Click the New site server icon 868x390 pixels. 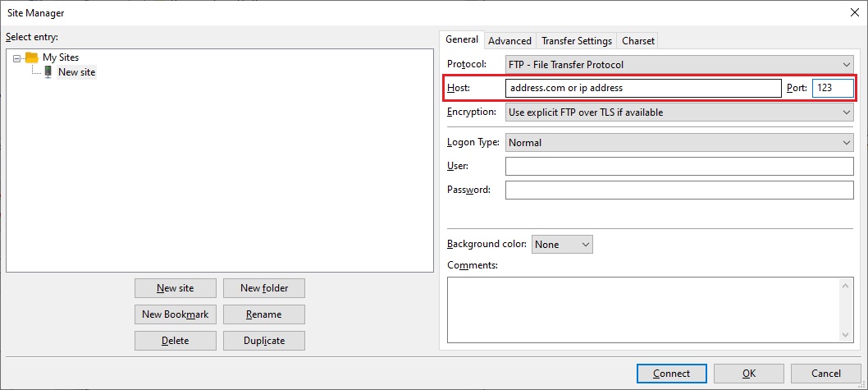tap(48, 72)
